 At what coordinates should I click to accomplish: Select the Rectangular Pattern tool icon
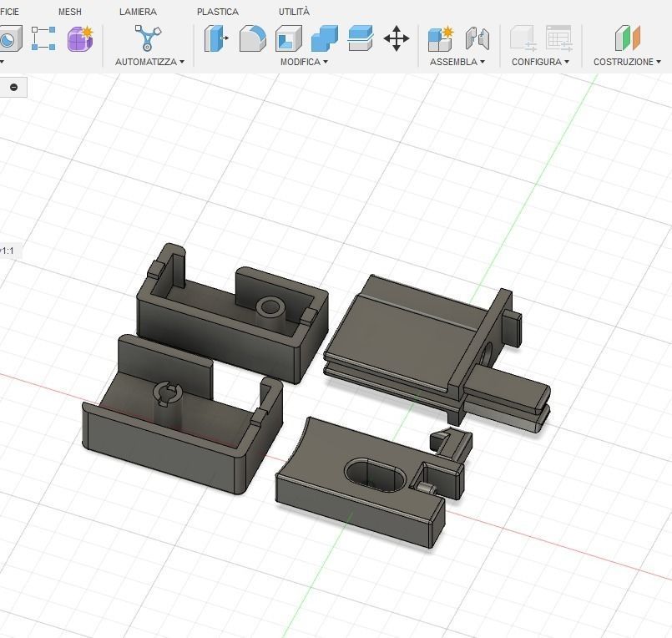tap(43, 38)
